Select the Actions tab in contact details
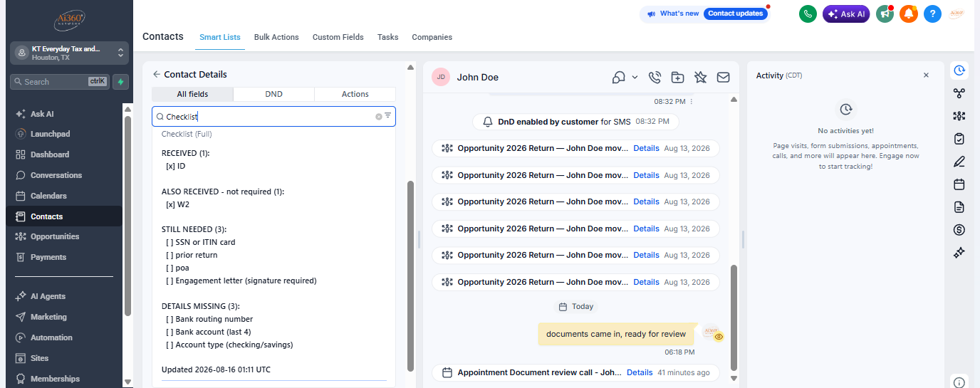Image resolution: width=980 pixels, height=388 pixels. [x=355, y=94]
